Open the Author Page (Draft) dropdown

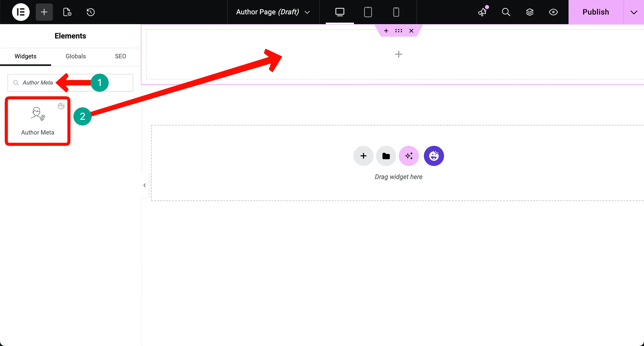click(x=272, y=12)
